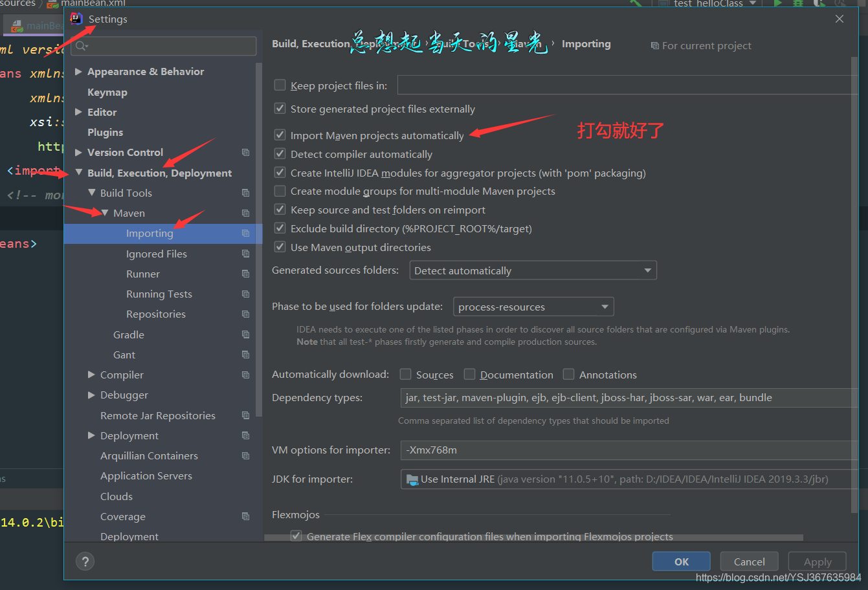The image size is (868, 590).
Task: Close the Settings dialog window
Action: pos(840,19)
